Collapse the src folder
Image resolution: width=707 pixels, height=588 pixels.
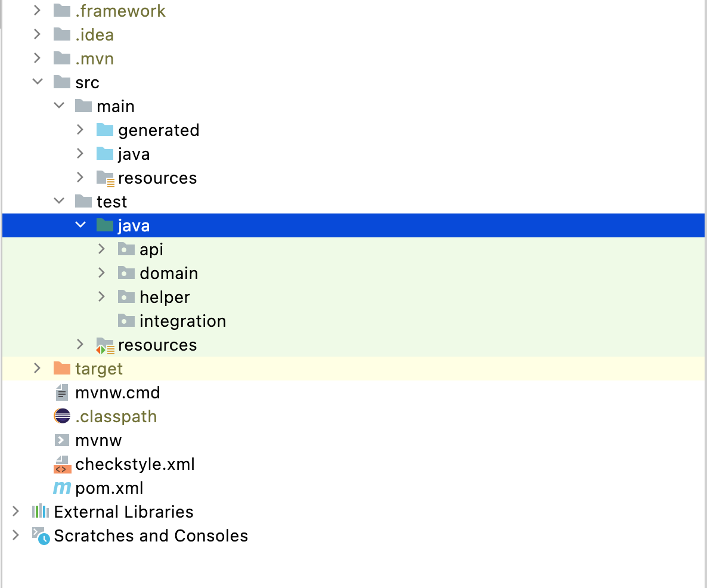point(37,82)
